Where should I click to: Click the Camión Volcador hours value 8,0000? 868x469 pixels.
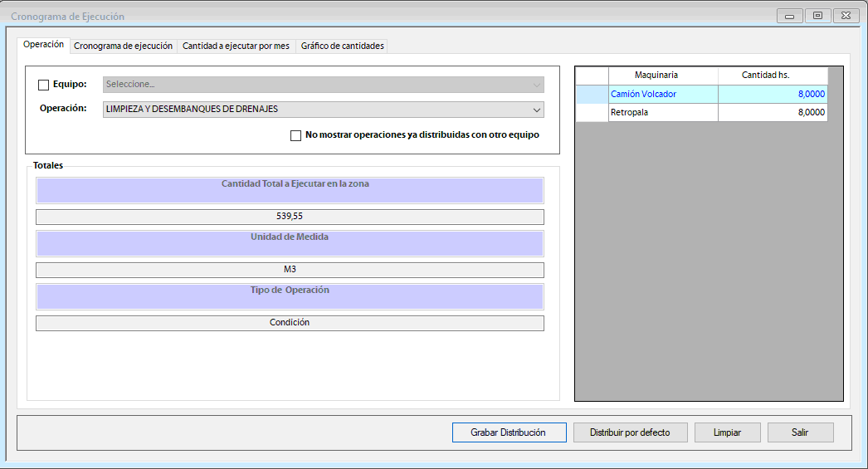(x=773, y=94)
